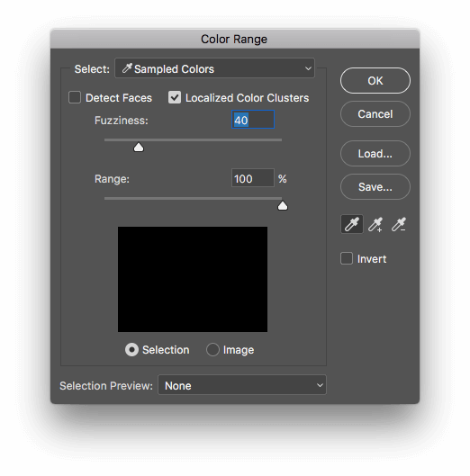This screenshot has height=476, width=470.
Task: Choose the Image radio button
Action: pos(212,350)
